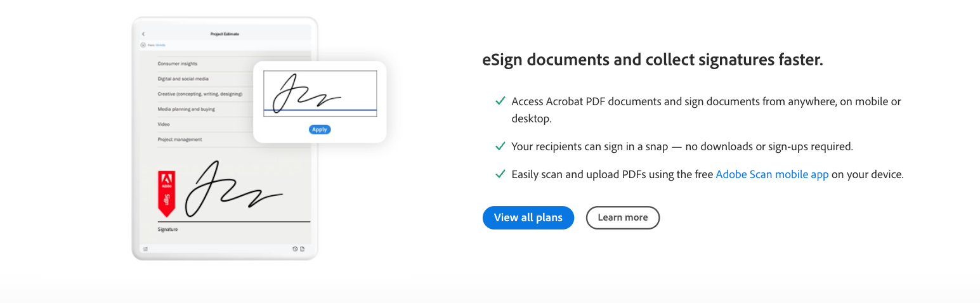This screenshot has width=980, height=303.
Task: Click the signature drawing box in popup
Action: pos(320,93)
